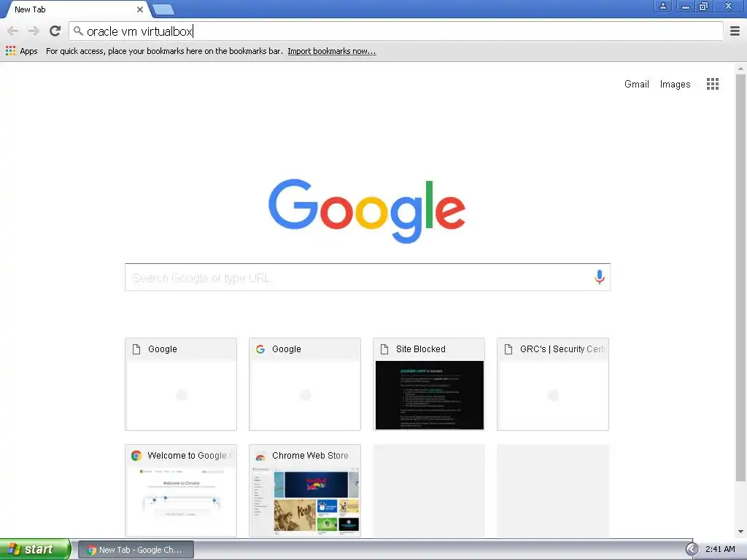
Task: Open the Apps shortcut in bookmarks bar
Action: coord(21,51)
